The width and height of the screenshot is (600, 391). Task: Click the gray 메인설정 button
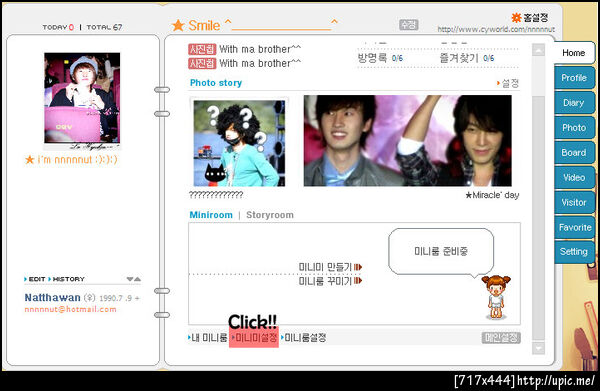click(501, 337)
